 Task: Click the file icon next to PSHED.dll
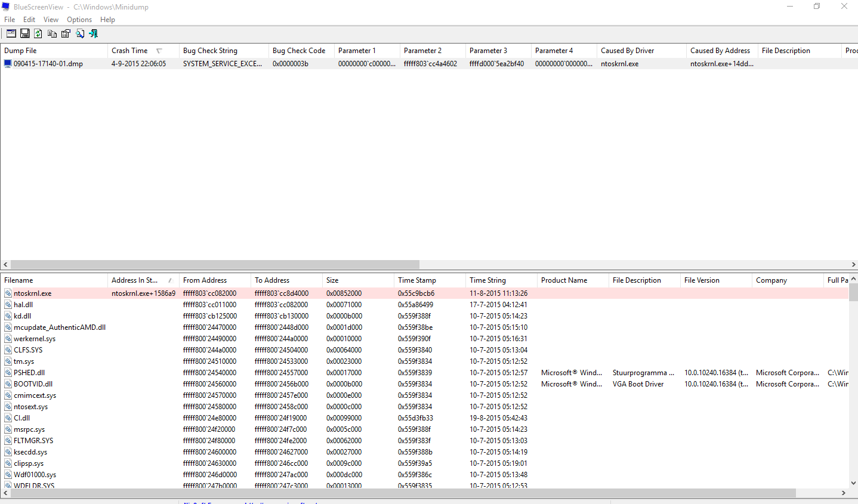tap(8, 373)
